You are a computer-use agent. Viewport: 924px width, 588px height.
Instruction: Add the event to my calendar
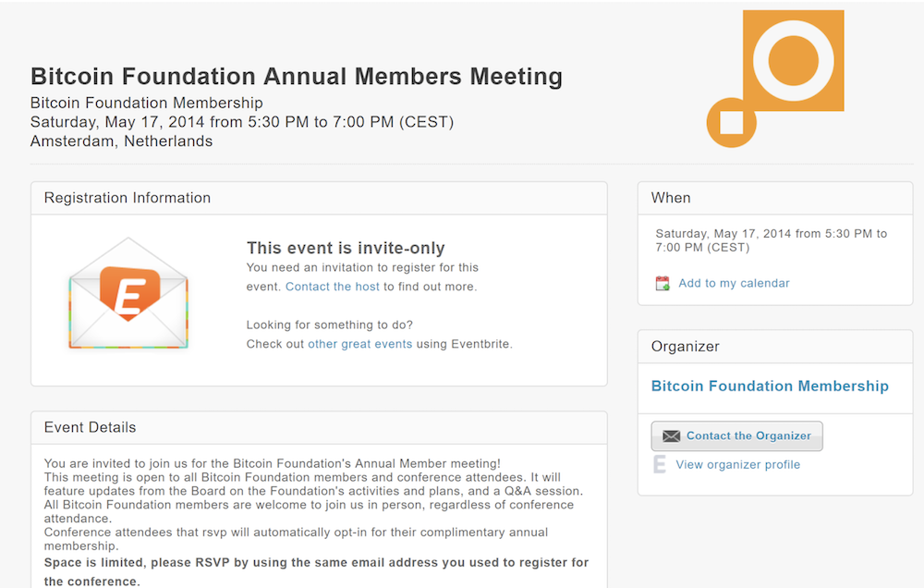[x=734, y=283]
